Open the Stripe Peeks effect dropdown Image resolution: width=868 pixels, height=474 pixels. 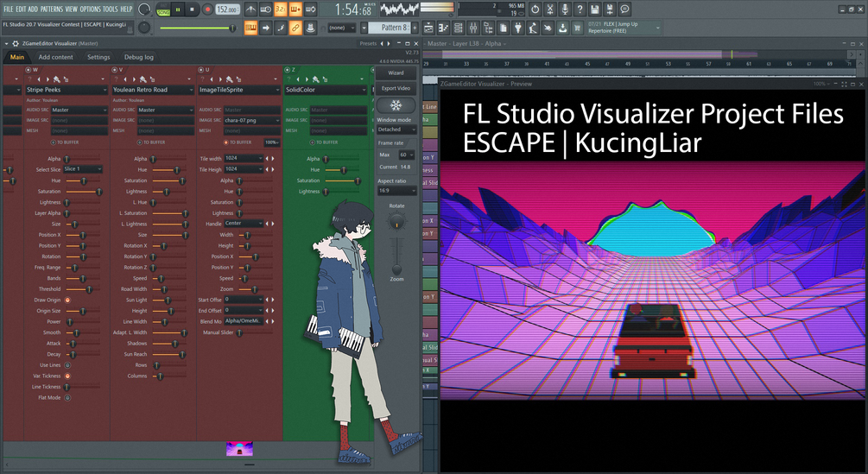coord(67,90)
